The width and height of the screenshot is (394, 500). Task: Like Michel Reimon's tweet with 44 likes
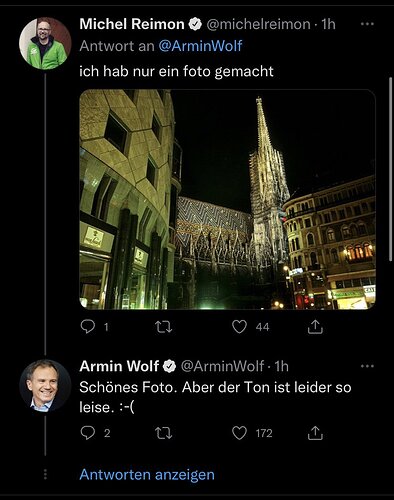tap(239, 327)
